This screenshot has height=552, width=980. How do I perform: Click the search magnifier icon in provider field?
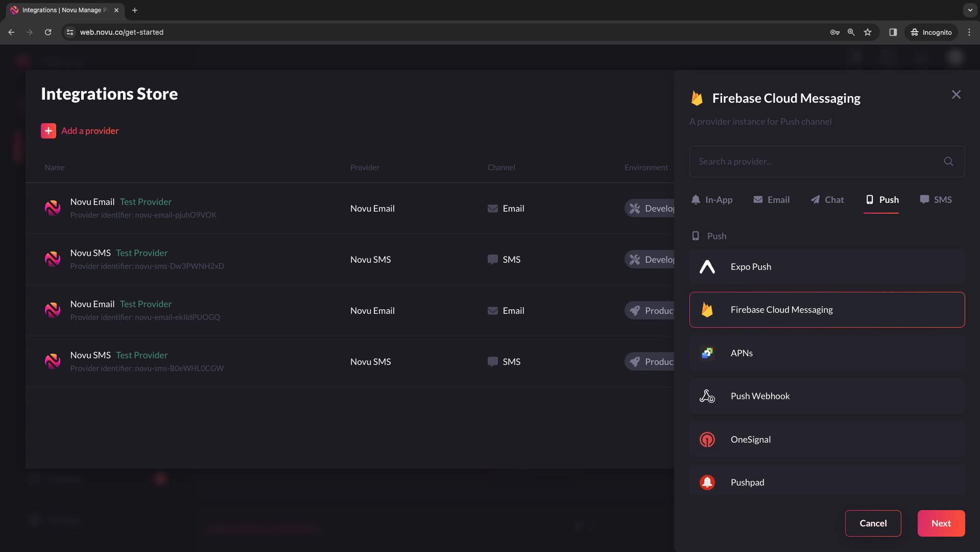coord(948,162)
